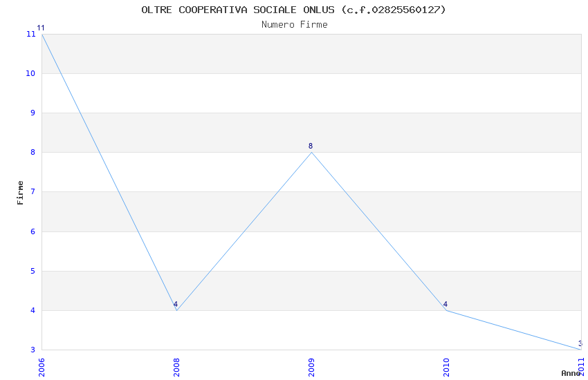
Task: Click the y-axis tick value 7
Action: coord(33,191)
